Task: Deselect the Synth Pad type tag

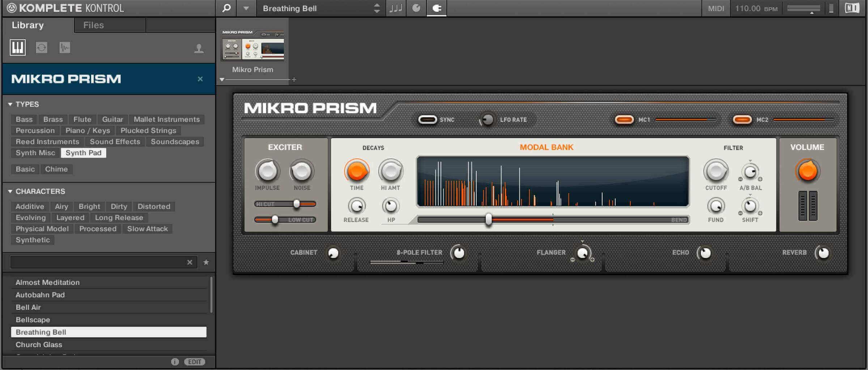Action: [84, 153]
